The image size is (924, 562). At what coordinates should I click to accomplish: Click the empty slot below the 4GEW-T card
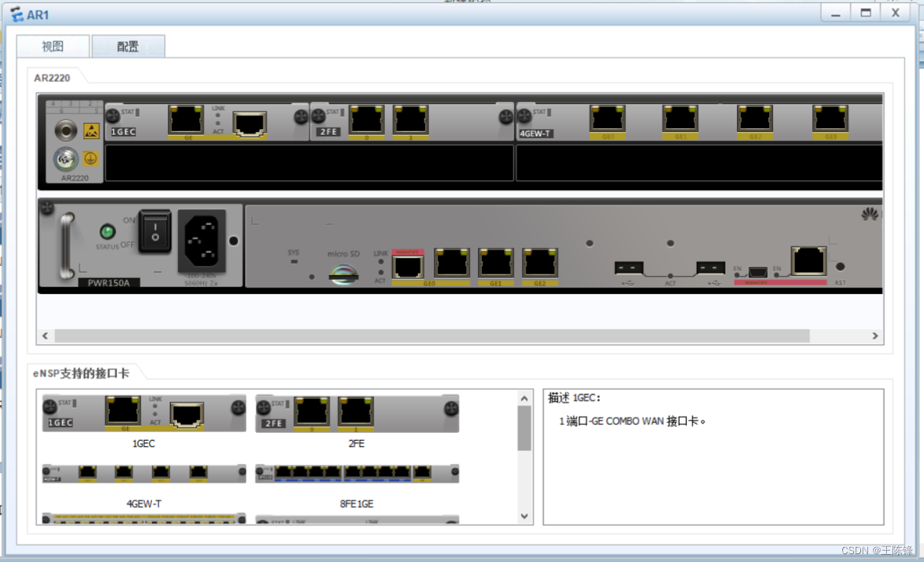[700, 163]
